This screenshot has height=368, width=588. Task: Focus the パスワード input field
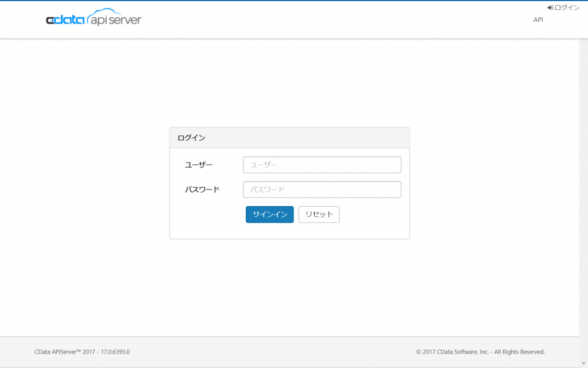coord(322,189)
